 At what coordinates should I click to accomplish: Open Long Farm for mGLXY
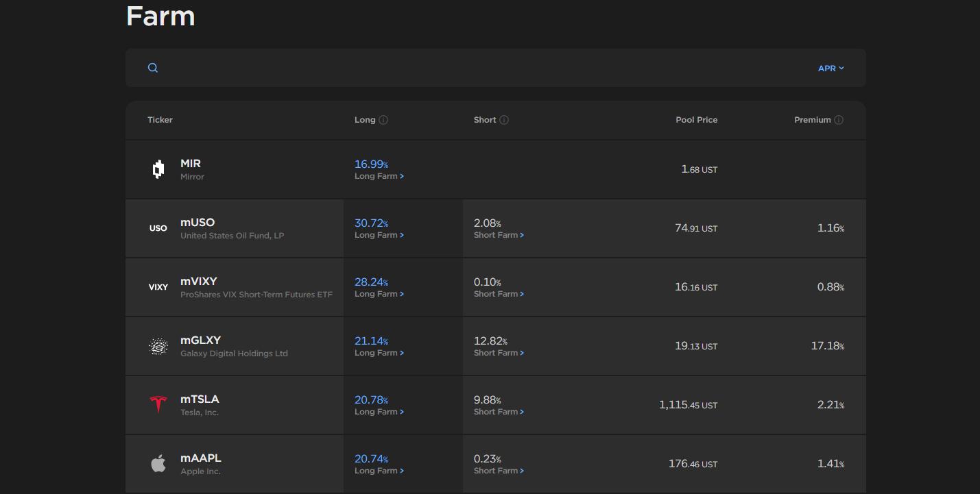(x=379, y=354)
